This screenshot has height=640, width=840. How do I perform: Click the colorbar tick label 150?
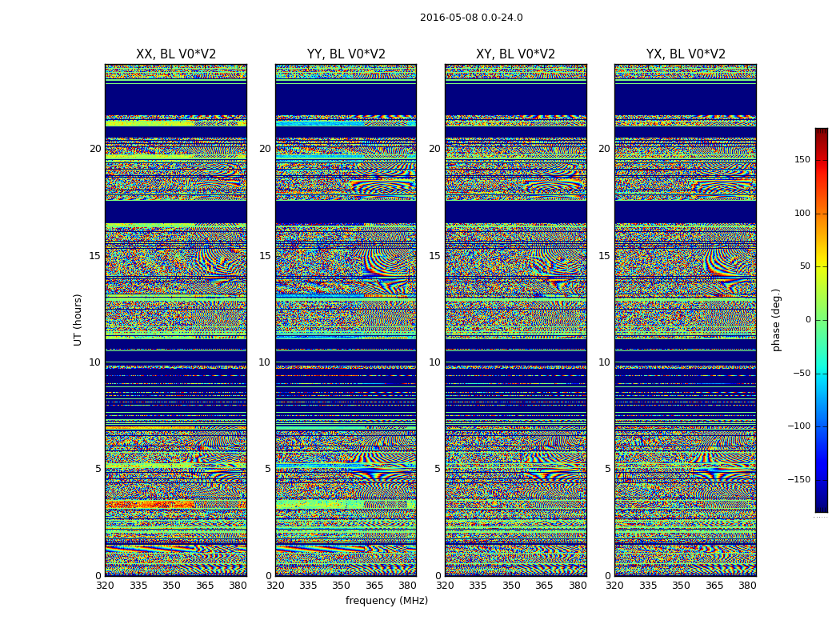(802, 159)
